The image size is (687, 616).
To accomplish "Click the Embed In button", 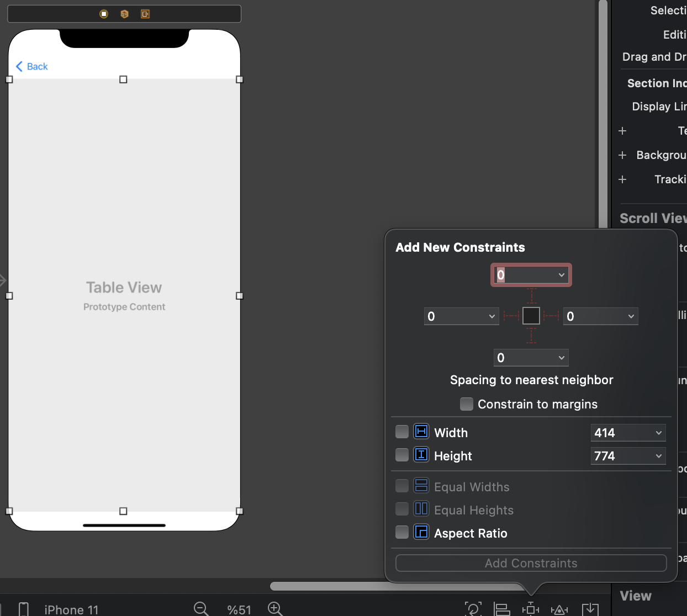I will pos(590,609).
